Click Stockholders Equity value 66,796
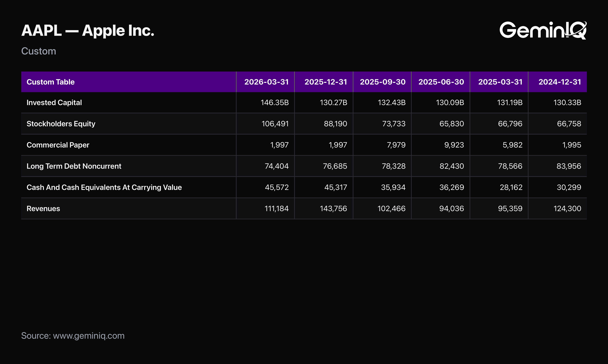 click(x=510, y=124)
